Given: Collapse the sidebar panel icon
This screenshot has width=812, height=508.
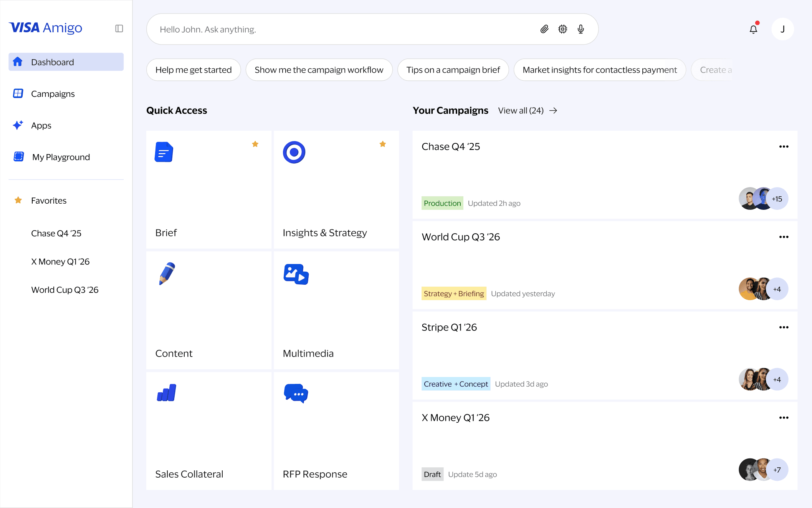Looking at the screenshot, I should click(119, 28).
